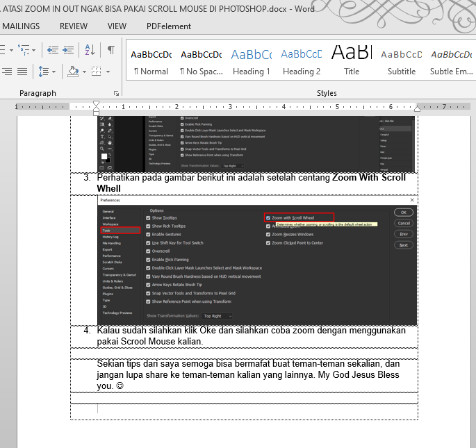Click the Enable Flick Panning checkbox in lower image

(x=148, y=260)
